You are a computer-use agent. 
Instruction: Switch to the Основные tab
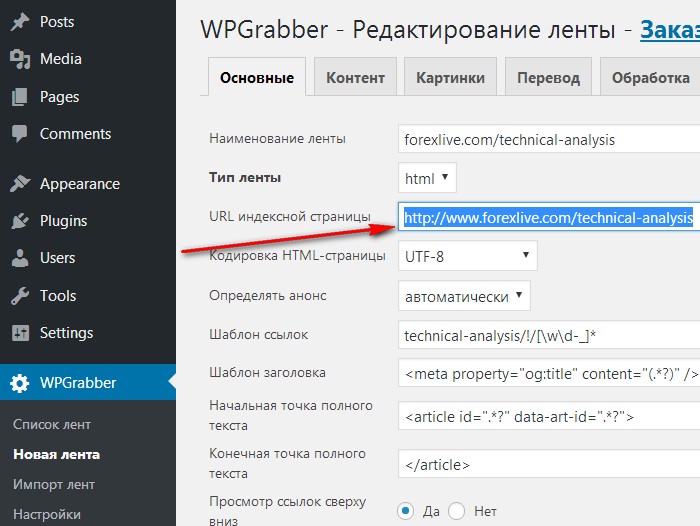click(x=257, y=78)
